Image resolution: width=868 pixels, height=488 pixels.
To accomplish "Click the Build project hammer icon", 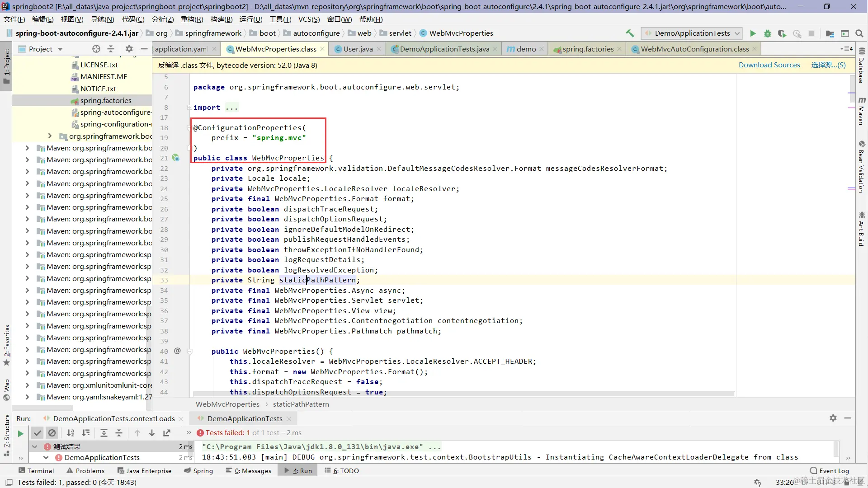I will click(x=630, y=33).
